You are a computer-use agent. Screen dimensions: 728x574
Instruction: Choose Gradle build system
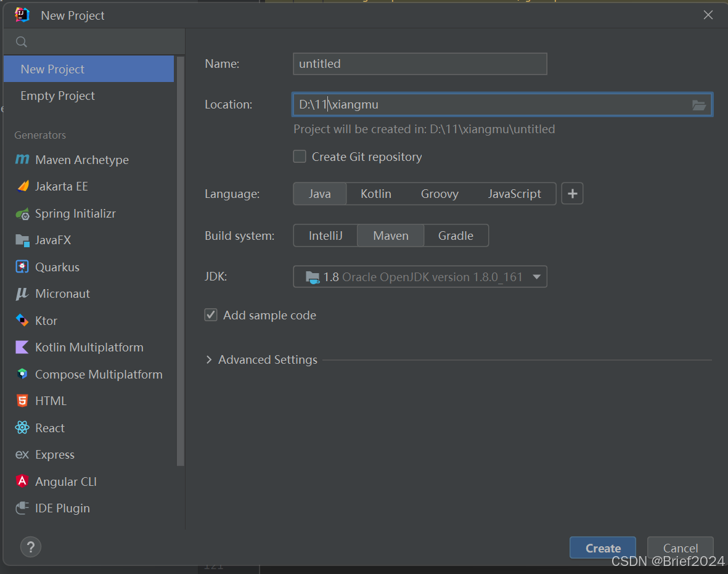pos(456,236)
